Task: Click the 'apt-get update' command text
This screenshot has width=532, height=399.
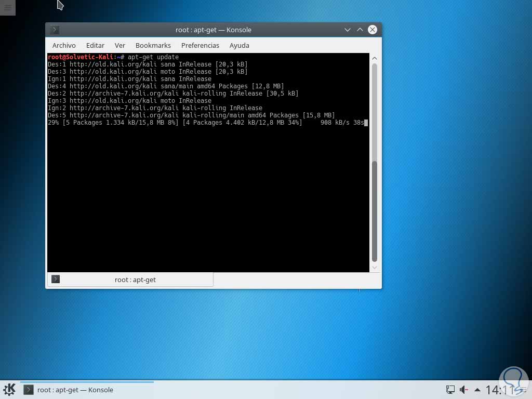Action: point(153,57)
